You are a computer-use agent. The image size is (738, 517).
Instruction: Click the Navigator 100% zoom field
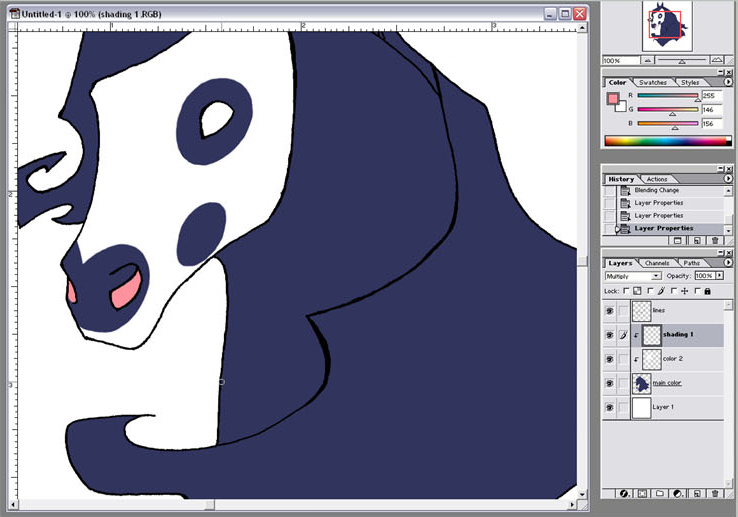[621, 61]
